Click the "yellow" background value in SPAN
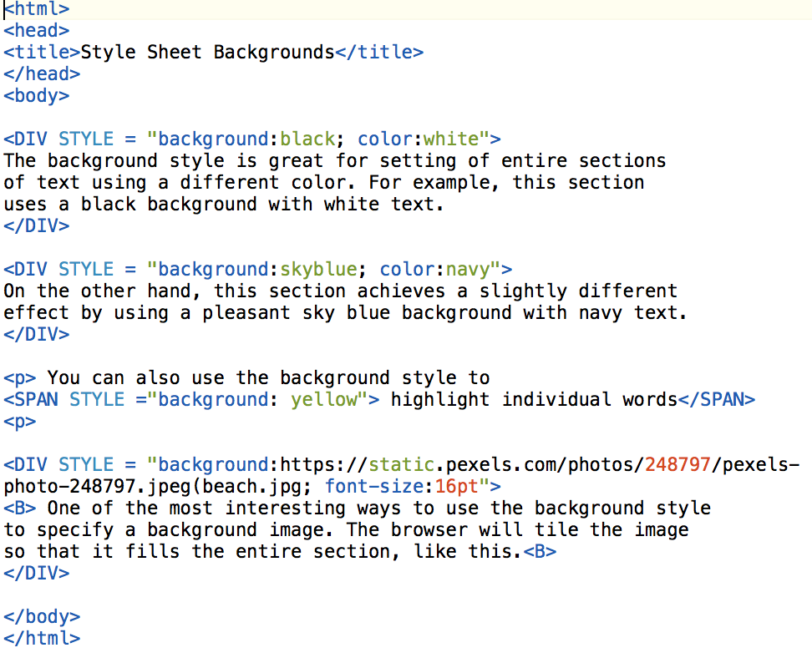 pyautogui.click(x=324, y=400)
